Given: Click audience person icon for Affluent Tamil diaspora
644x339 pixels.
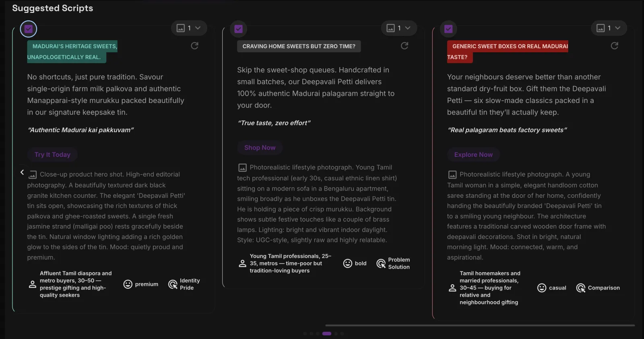Looking at the screenshot, I should 33,284.
